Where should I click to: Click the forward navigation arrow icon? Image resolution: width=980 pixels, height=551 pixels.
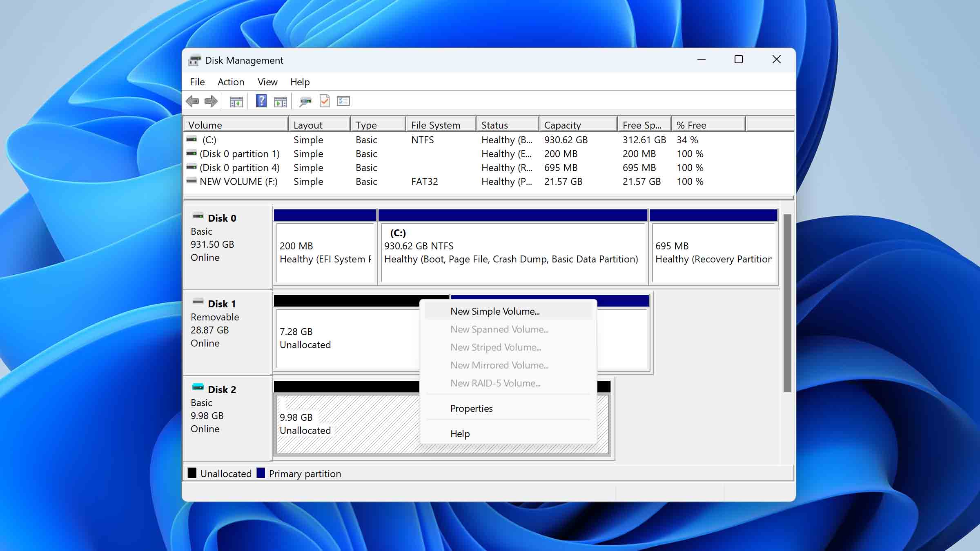point(212,101)
